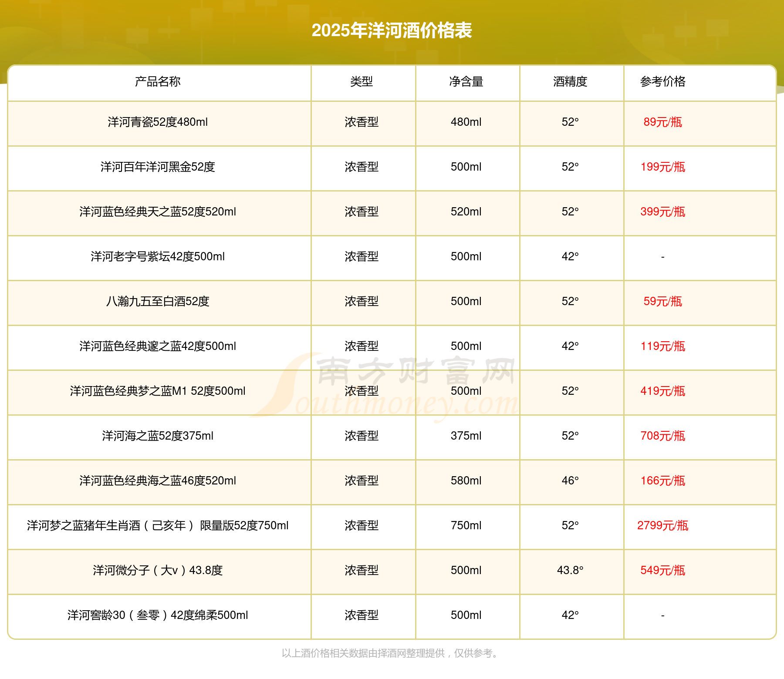Click the 399元/瓶 price
The width and height of the screenshot is (784, 679).
pyautogui.click(x=662, y=212)
